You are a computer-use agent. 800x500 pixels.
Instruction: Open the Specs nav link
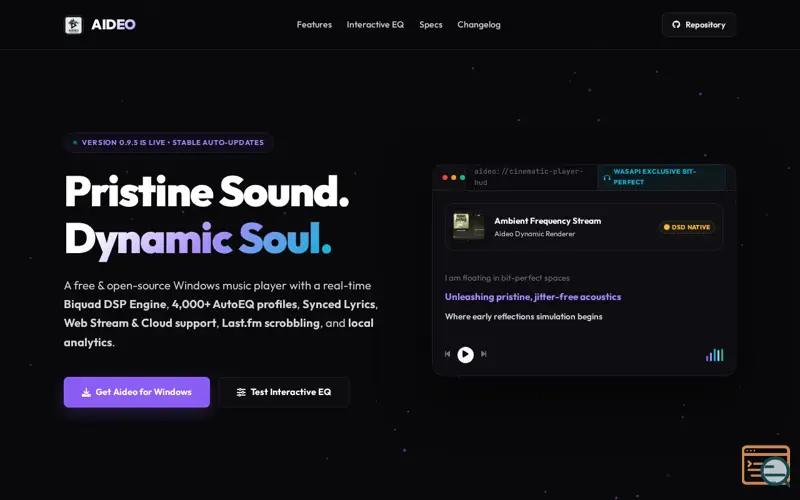coord(431,24)
